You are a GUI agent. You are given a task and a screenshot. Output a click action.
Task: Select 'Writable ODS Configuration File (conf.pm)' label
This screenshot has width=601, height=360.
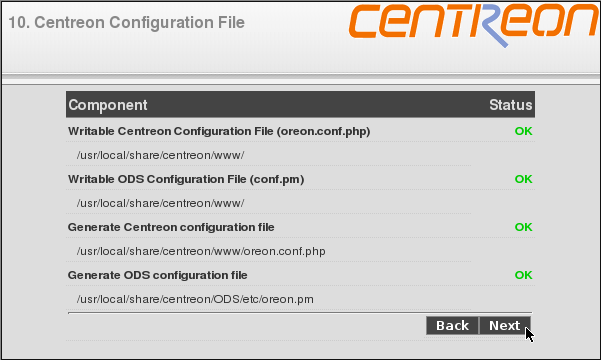(x=186, y=179)
